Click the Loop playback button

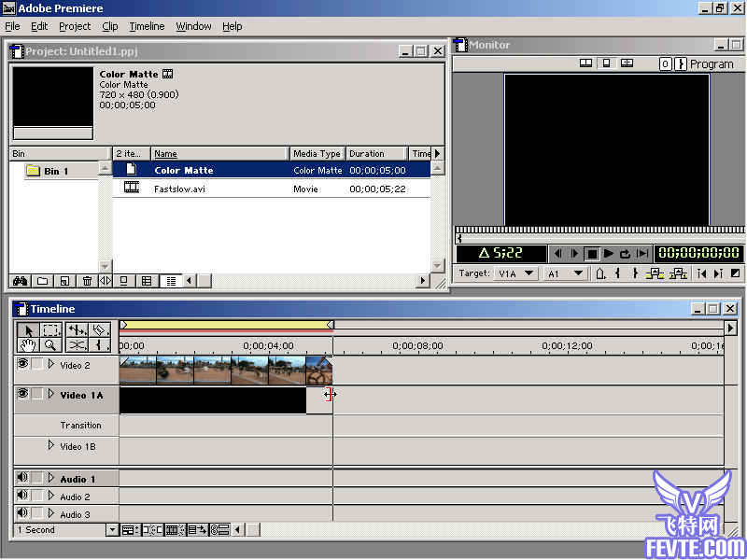pyautogui.click(x=625, y=254)
